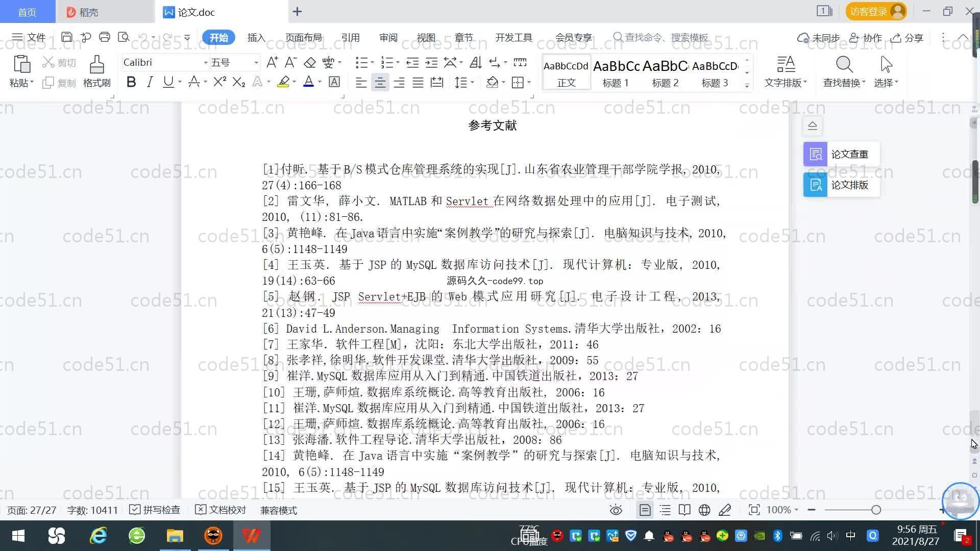Increase font size with the A+ icon
This screenshot has width=980, height=551.
click(x=272, y=62)
